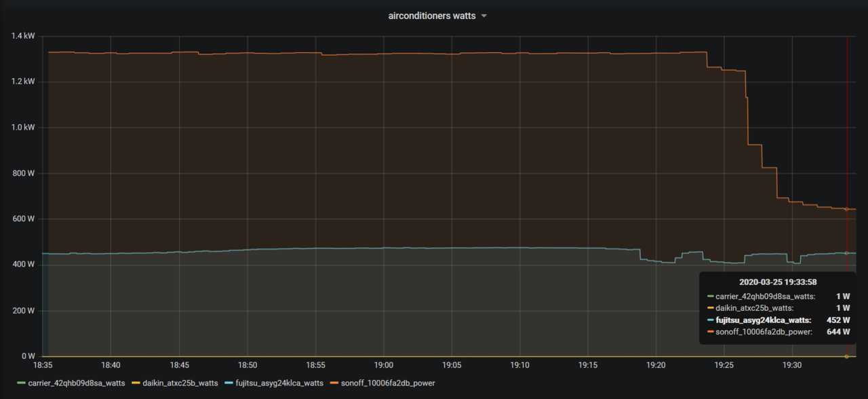Click the 19:10 time axis label
868x399 pixels.
[x=519, y=365]
